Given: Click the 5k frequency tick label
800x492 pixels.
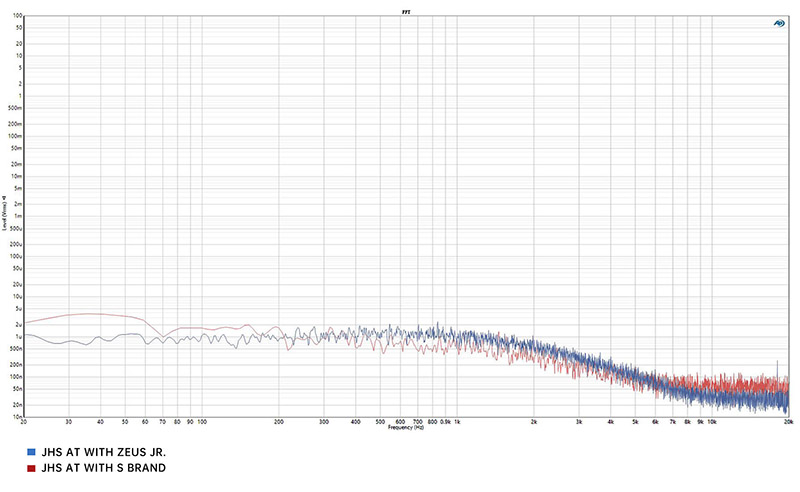Looking at the screenshot, I should tap(635, 422).
